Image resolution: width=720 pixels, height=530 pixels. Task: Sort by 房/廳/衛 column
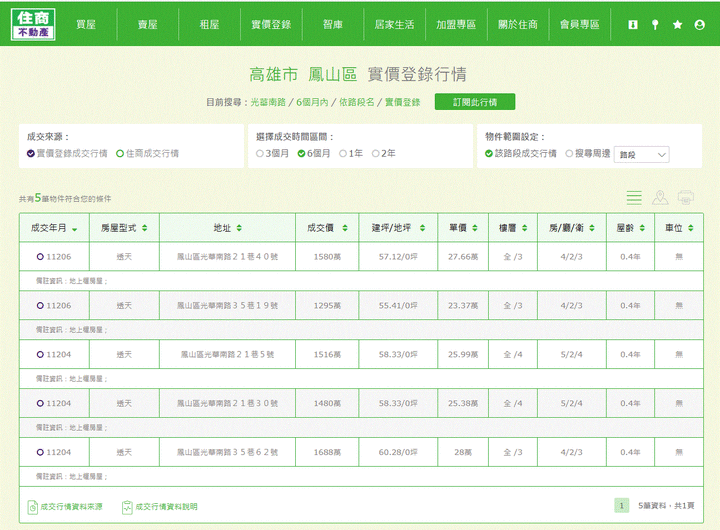[572, 228]
